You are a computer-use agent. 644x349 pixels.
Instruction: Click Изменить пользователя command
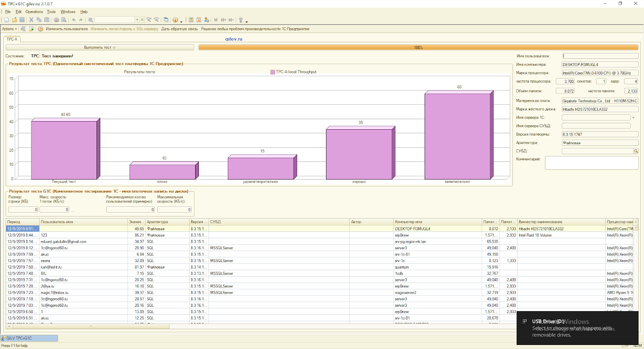[x=67, y=29]
